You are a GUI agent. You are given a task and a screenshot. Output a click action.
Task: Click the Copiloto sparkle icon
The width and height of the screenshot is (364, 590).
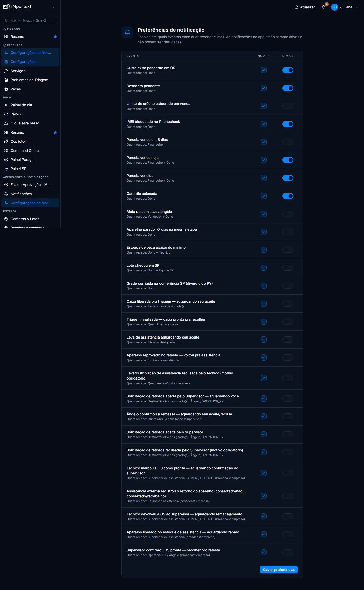click(x=6, y=141)
